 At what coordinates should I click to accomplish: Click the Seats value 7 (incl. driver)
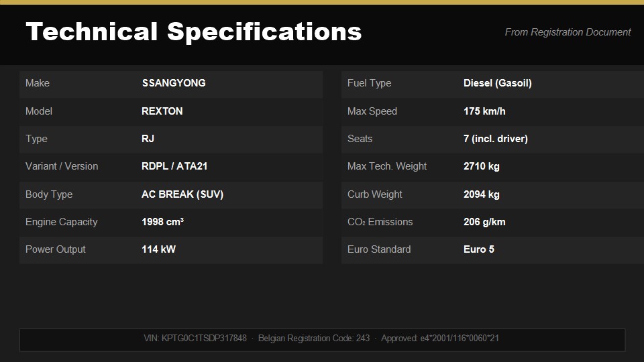(x=495, y=139)
